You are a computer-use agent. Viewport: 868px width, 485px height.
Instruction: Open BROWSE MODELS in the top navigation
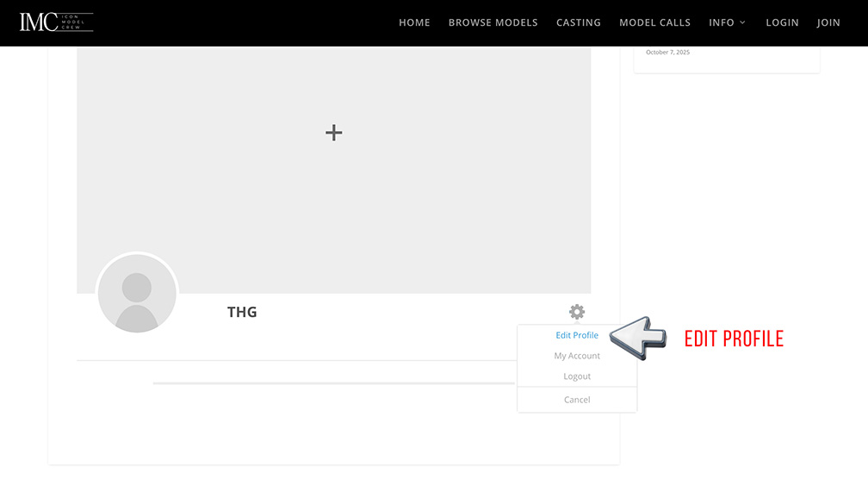pyautogui.click(x=493, y=22)
